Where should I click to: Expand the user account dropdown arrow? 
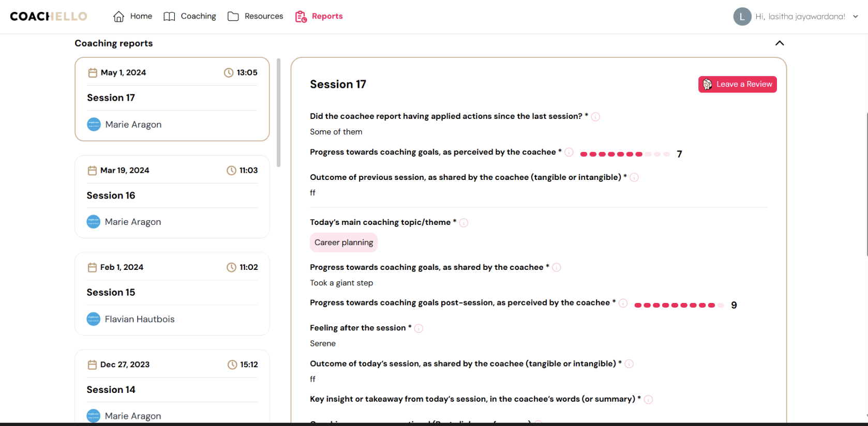click(x=856, y=17)
